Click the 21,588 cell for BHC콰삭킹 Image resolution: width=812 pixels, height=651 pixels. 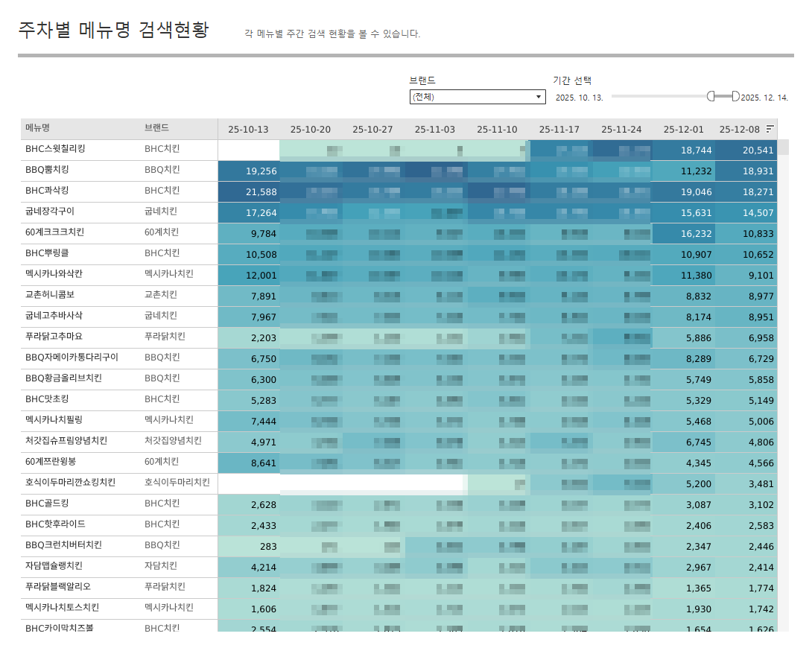point(249,192)
